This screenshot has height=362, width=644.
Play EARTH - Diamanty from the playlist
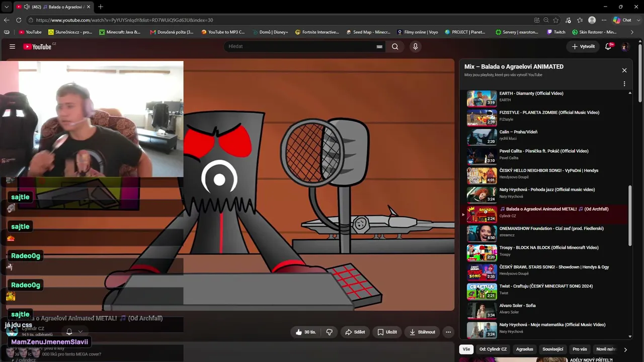point(546,99)
